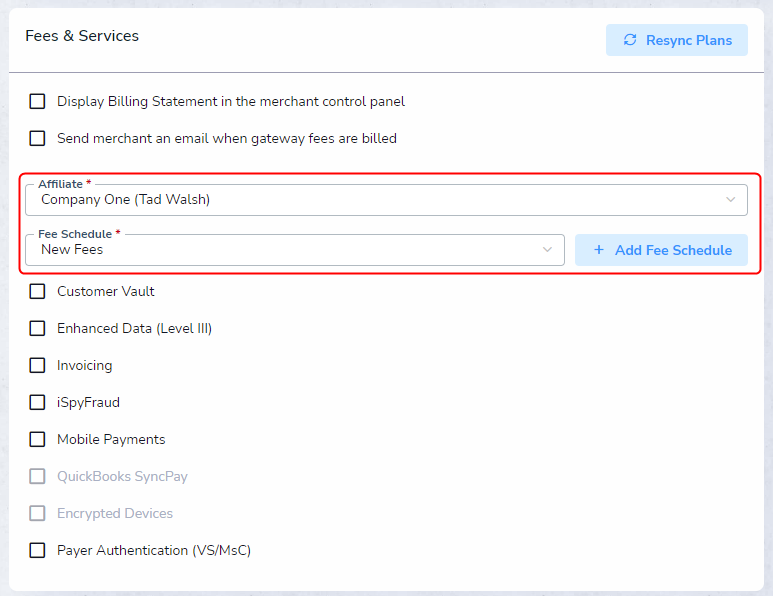
Task: Click the Affiliate dropdown chevron arrow
Action: (731, 200)
